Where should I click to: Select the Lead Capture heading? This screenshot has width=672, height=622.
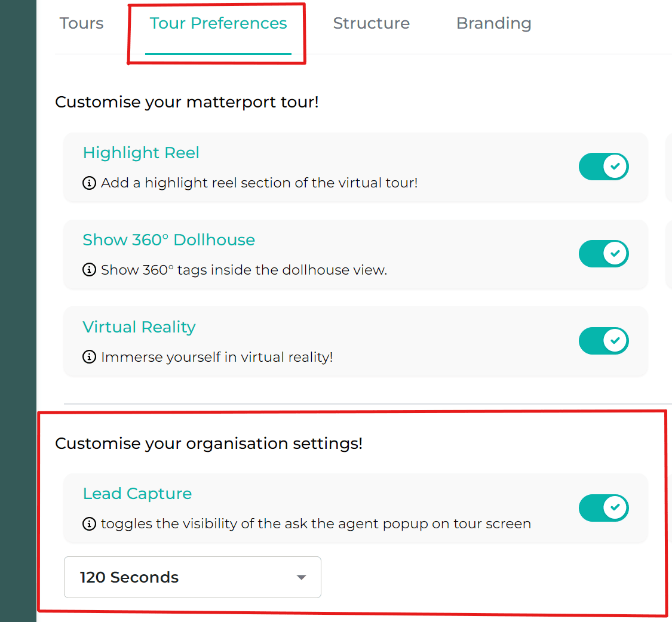point(137,494)
